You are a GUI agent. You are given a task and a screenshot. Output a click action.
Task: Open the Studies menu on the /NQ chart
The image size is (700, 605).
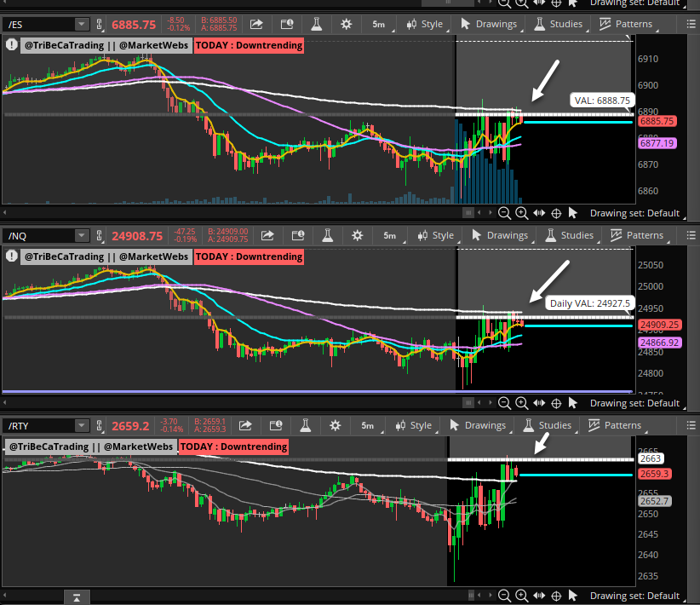pos(570,235)
